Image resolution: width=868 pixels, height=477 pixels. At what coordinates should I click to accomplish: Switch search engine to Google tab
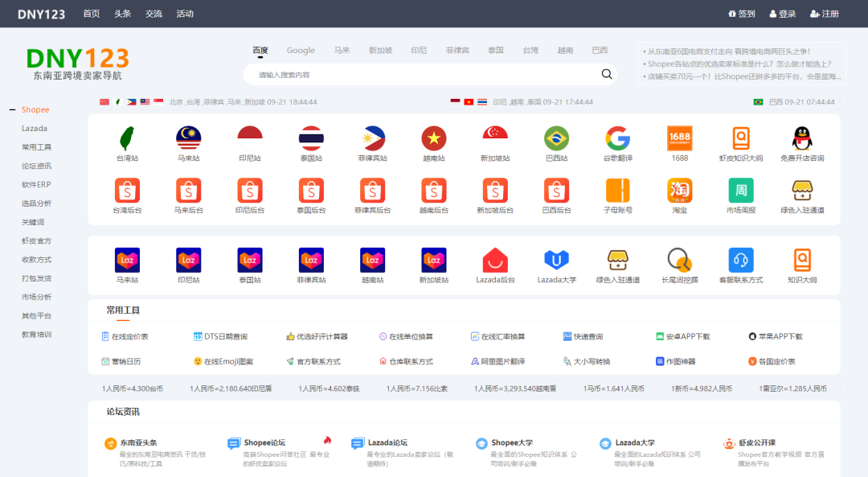tap(301, 51)
